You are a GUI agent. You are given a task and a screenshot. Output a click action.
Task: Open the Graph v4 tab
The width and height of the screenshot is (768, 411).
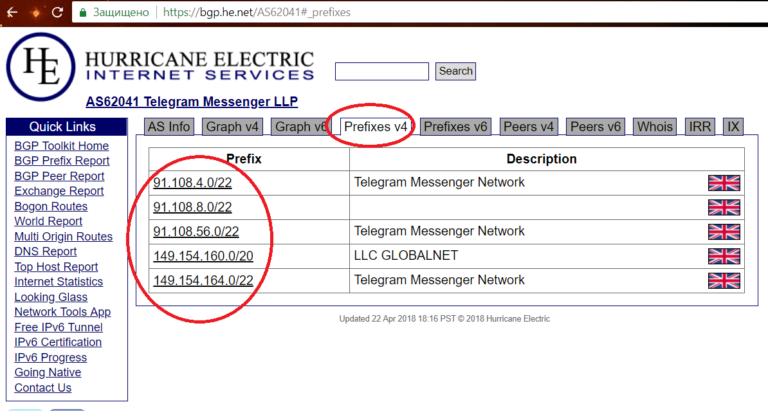pyautogui.click(x=232, y=127)
